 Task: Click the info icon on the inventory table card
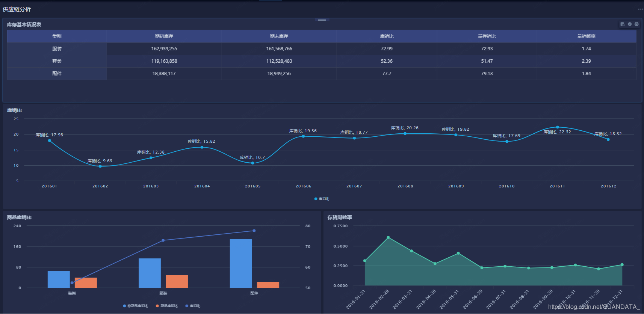coord(630,24)
